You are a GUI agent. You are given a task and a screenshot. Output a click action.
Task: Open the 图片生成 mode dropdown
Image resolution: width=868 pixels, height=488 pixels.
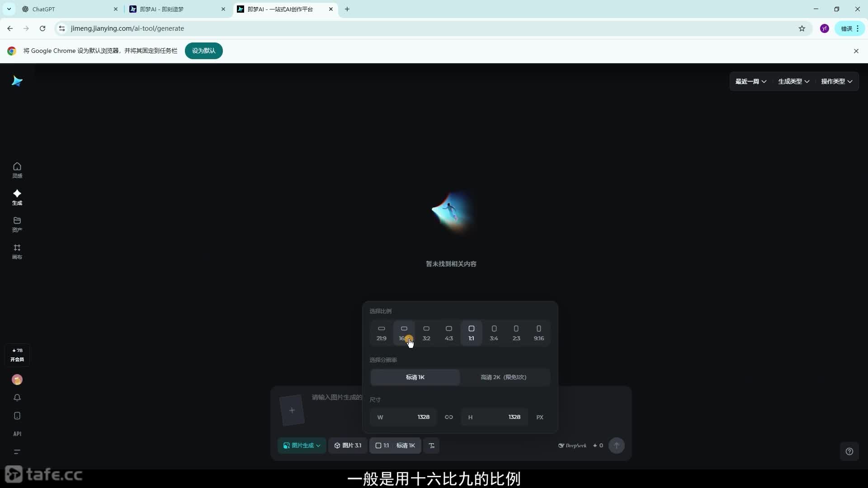[x=302, y=446]
